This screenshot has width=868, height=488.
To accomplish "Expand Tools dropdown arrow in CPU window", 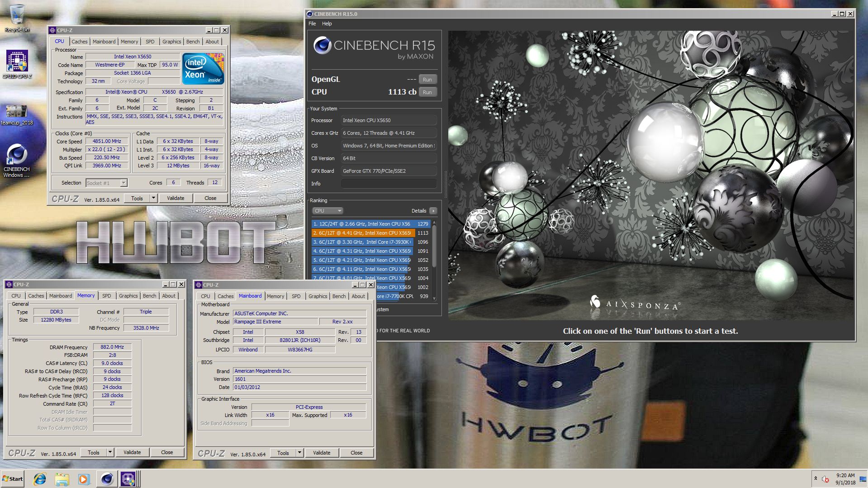I will (x=153, y=198).
